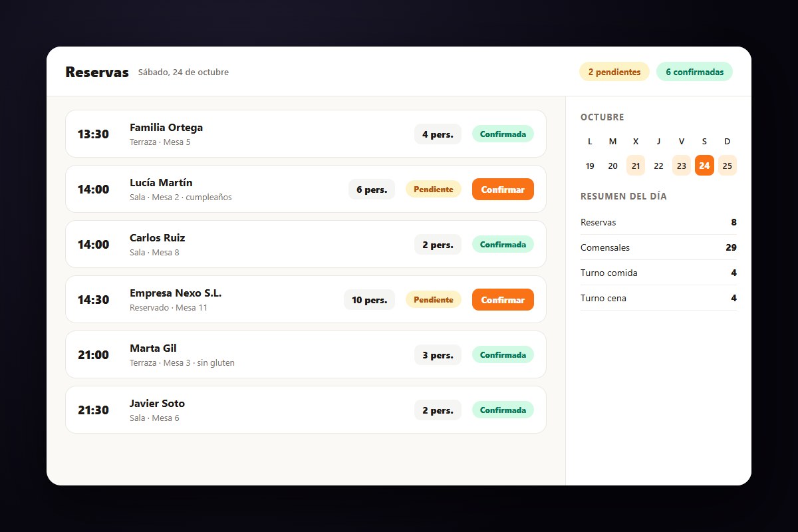Click Javier Soto's Confirmada status badge

[x=503, y=410]
